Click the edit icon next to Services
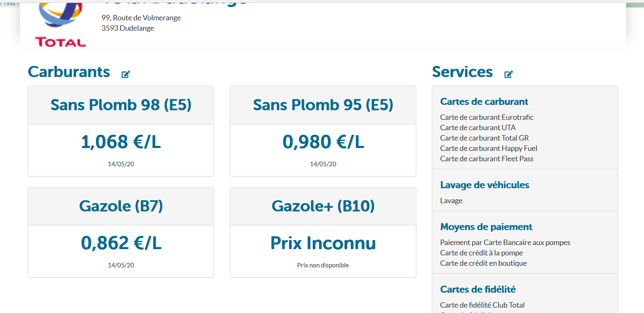Screen dimensions: 644x313 pos(508,75)
